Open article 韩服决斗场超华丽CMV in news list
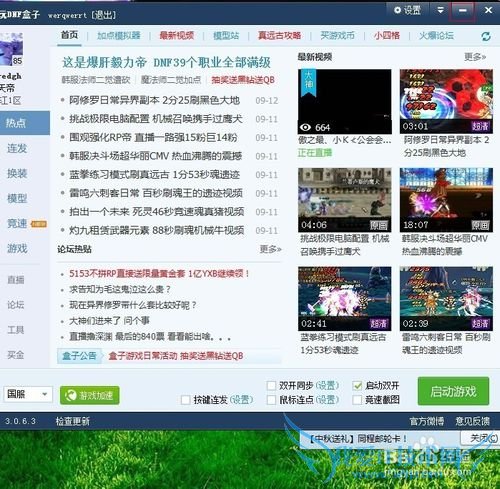This screenshot has width=500, height=489. coord(155,156)
